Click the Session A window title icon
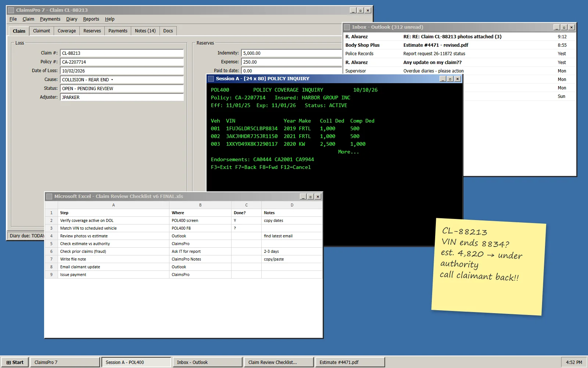The image size is (588, 368). (211, 79)
